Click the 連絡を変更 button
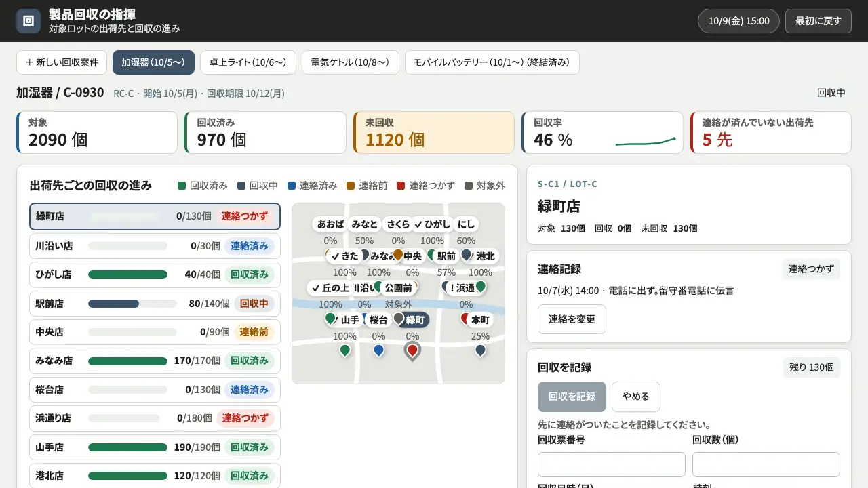The image size is (868, 488). pyautogui.click(x=572, y=319)
